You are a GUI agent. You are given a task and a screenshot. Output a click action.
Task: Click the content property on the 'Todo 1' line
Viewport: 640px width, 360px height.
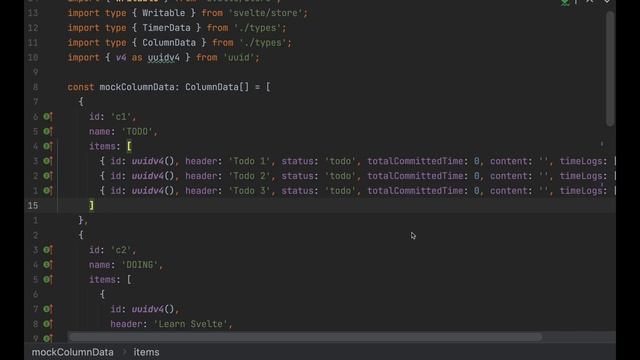coord(509,161)
